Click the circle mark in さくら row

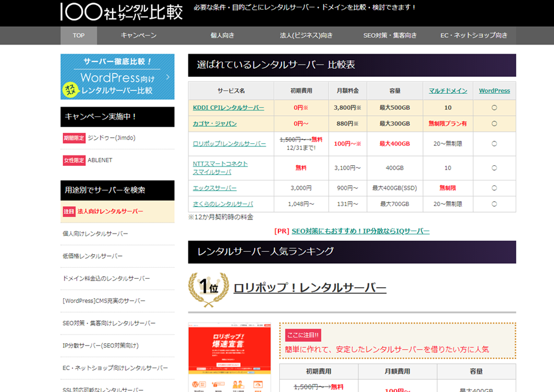tap(494, 204)
